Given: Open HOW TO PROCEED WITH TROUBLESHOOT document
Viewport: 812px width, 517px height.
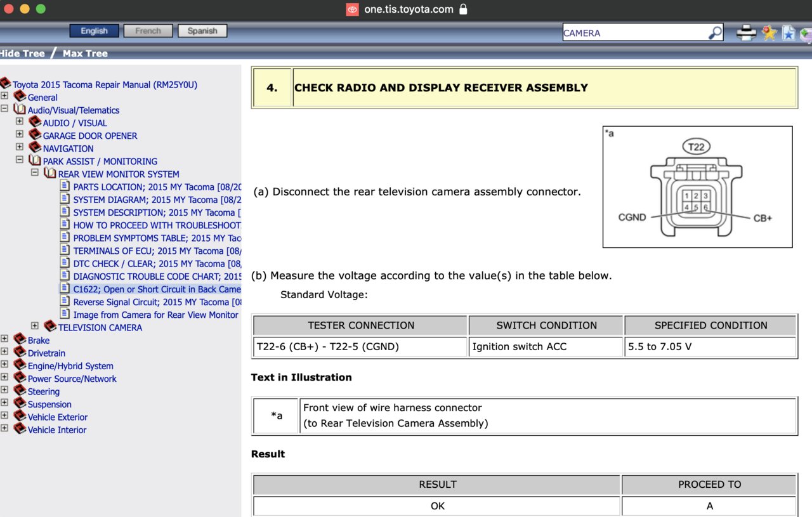Looking at the screenshot, I should 157,225.
